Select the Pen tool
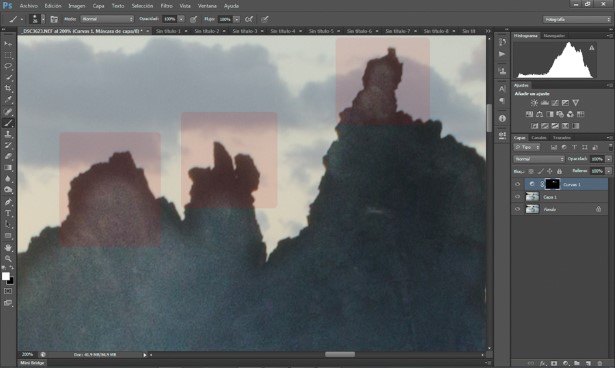The image size is (615, 368). [8, 202]
